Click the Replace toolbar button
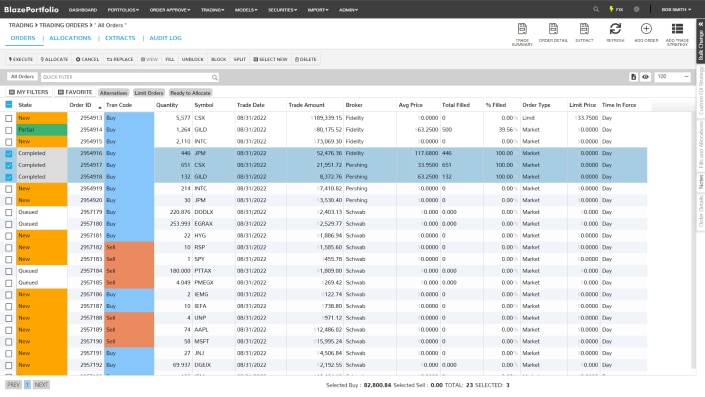The height and width of the screenshot is (397, 705). [x=120, y=59]
